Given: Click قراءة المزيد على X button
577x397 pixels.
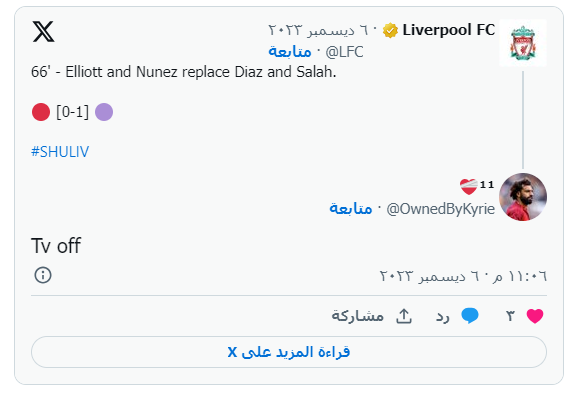Looking at the screenshot, I should click(x=289, y=352).
